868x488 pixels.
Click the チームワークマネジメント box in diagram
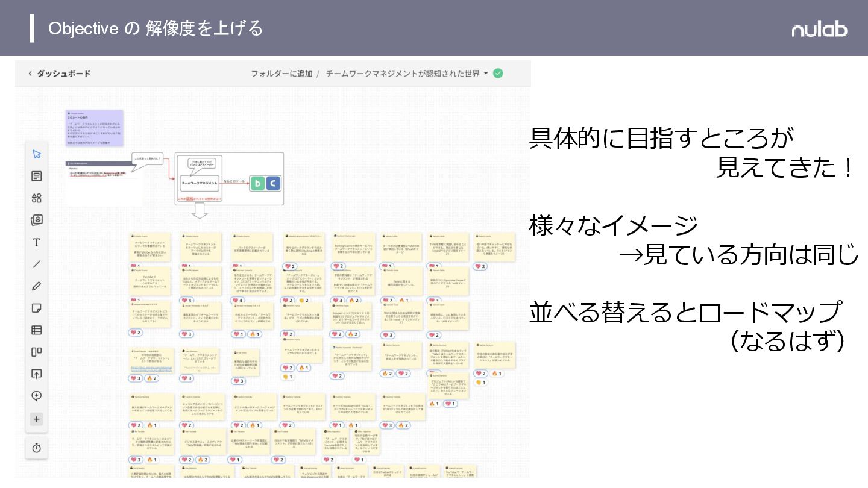coord(200,183)
